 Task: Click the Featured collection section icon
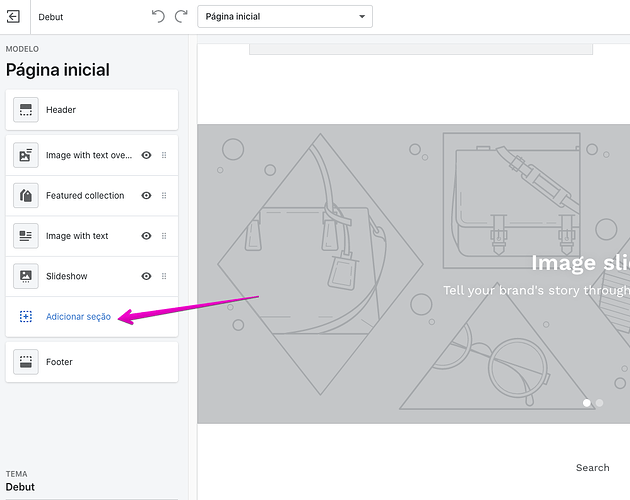coord(26,196)
